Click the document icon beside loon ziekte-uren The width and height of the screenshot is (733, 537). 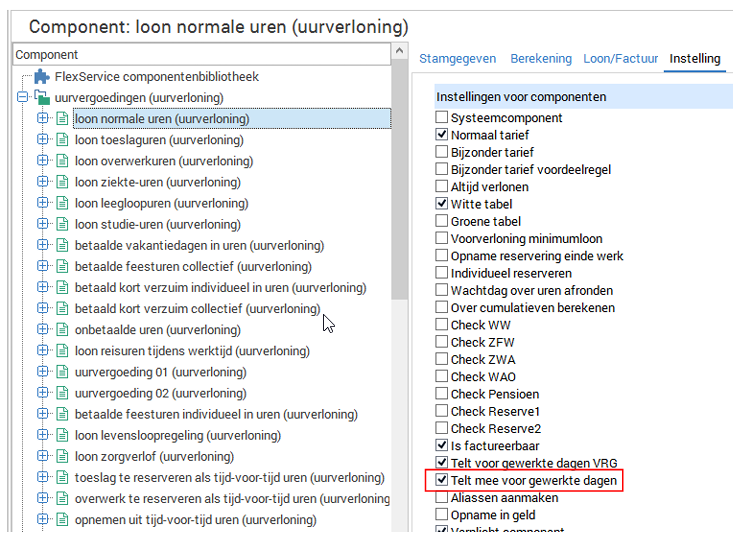62,182
